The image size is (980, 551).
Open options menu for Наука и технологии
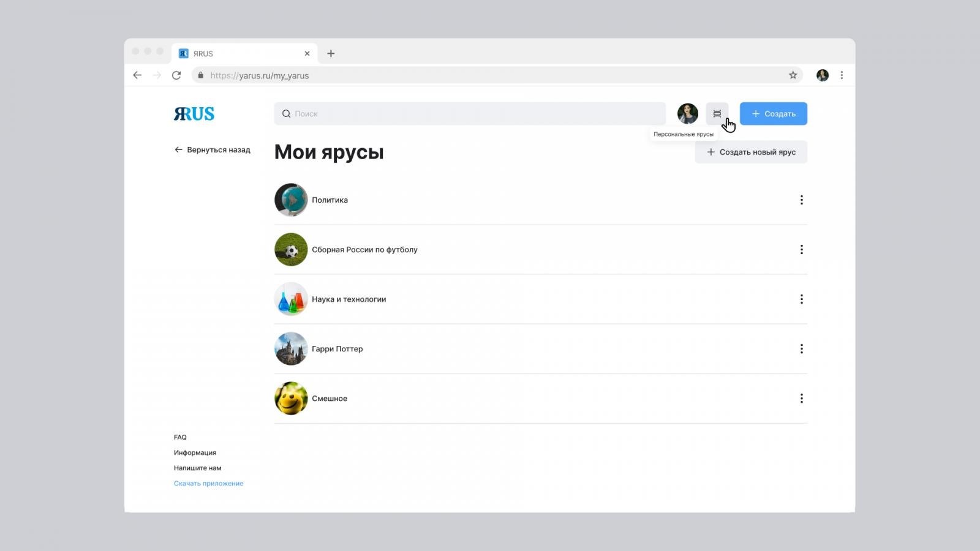coord(801,299)
